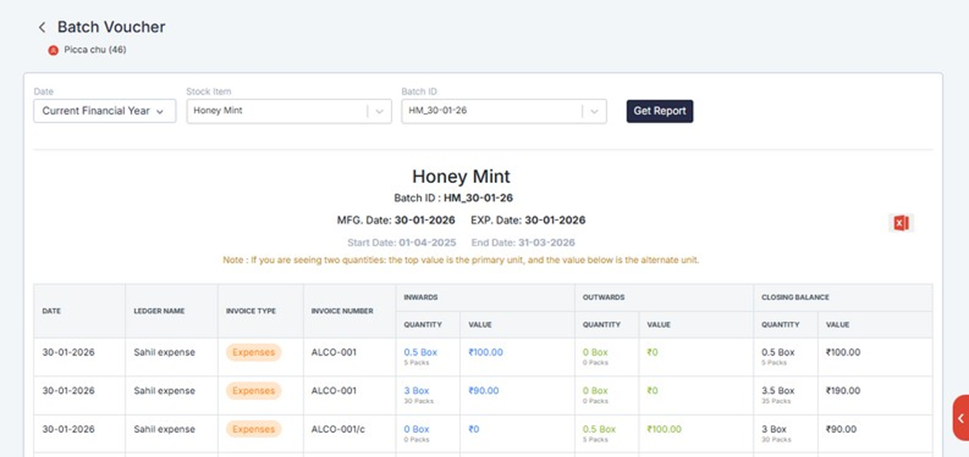Click the Get Report button
Image resolution: width=969 pixels, height=457 pixels.
[659, 111]
